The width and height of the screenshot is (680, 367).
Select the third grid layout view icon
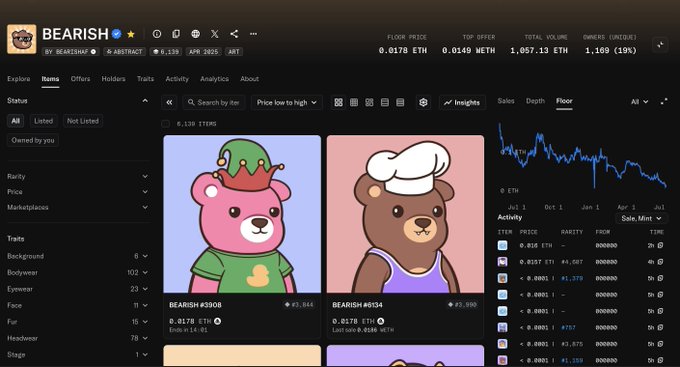point(369,102)
